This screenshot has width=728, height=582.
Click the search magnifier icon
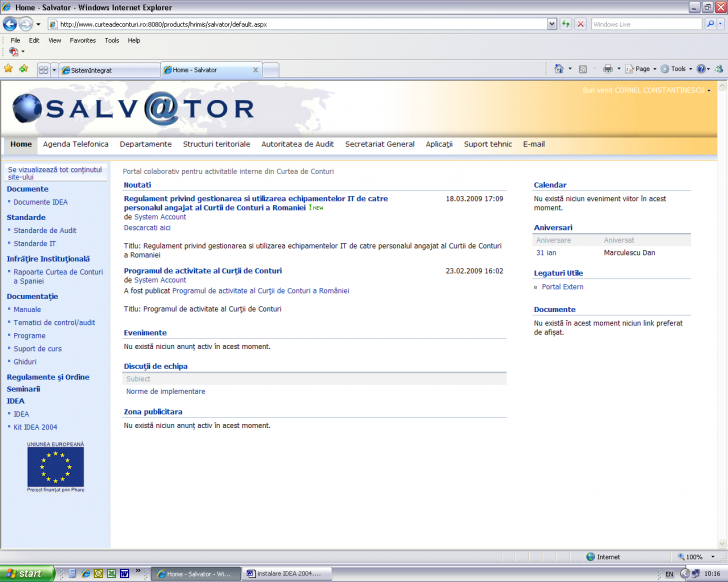pyautogui.click(x=712, y=23)
